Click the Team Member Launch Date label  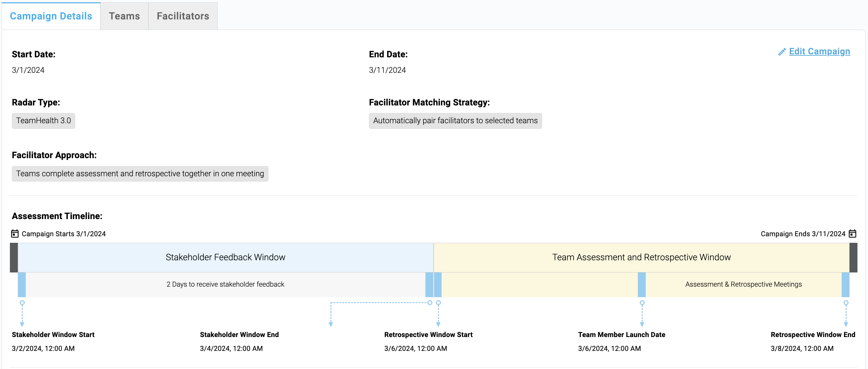coord(622,335)
